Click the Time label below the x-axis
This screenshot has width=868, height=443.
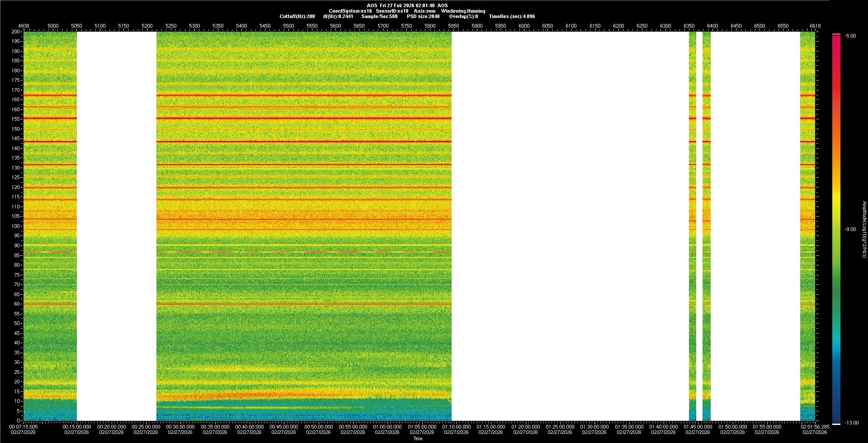click(x=418, y=438)
